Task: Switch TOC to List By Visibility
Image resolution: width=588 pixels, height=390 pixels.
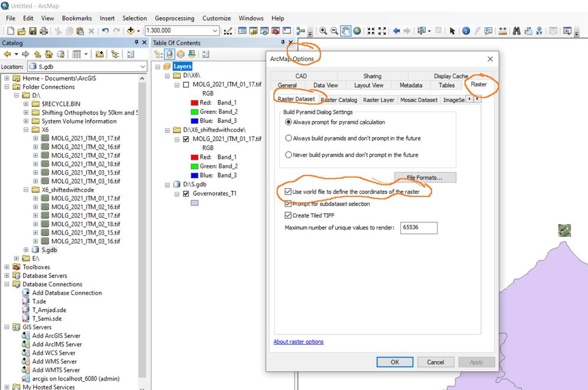Action: click(181, 54)
